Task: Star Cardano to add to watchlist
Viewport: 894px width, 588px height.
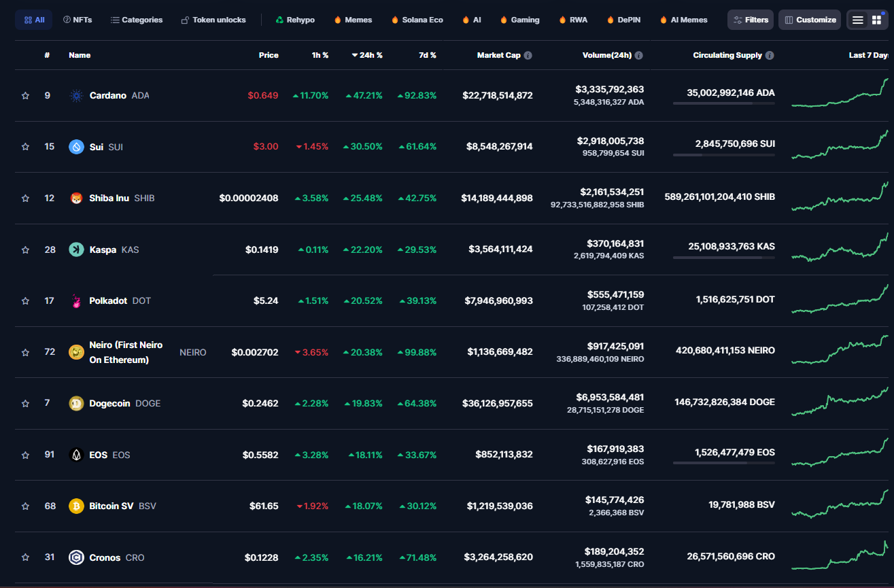Action: [x=25, y=96]
